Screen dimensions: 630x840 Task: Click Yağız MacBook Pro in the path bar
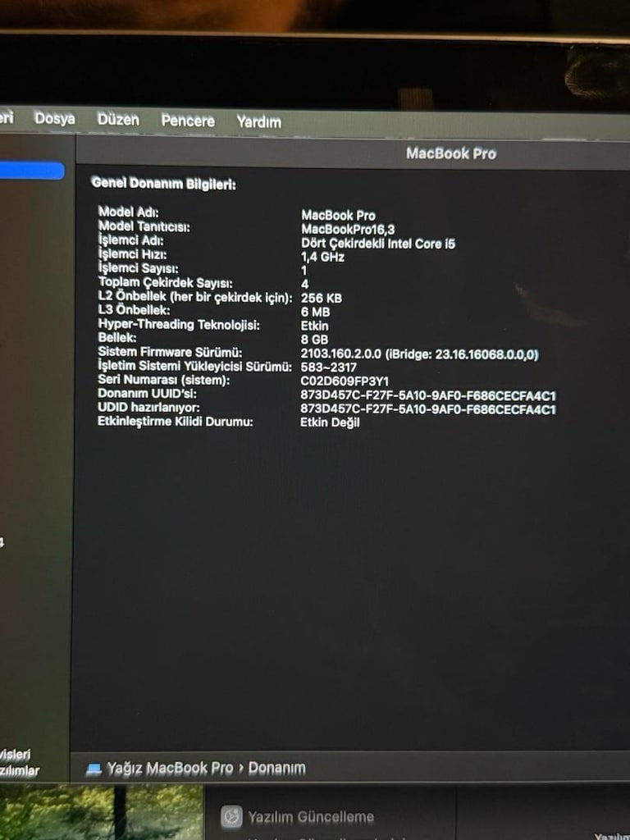click(x=170, y=769)
